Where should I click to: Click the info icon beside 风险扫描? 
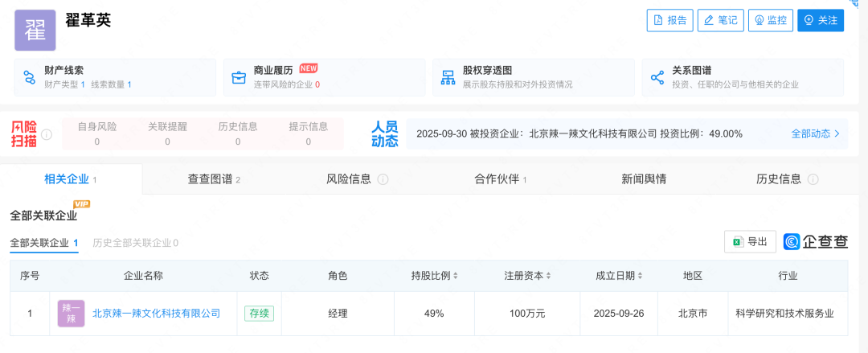pyautogui.click(x=47, y=134)
